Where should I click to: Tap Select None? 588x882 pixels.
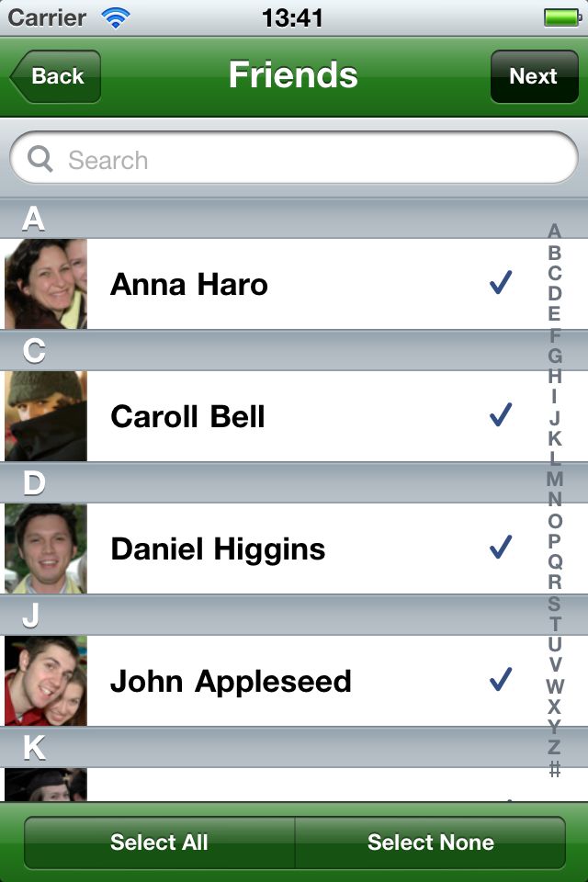click(x=431, y=842)
